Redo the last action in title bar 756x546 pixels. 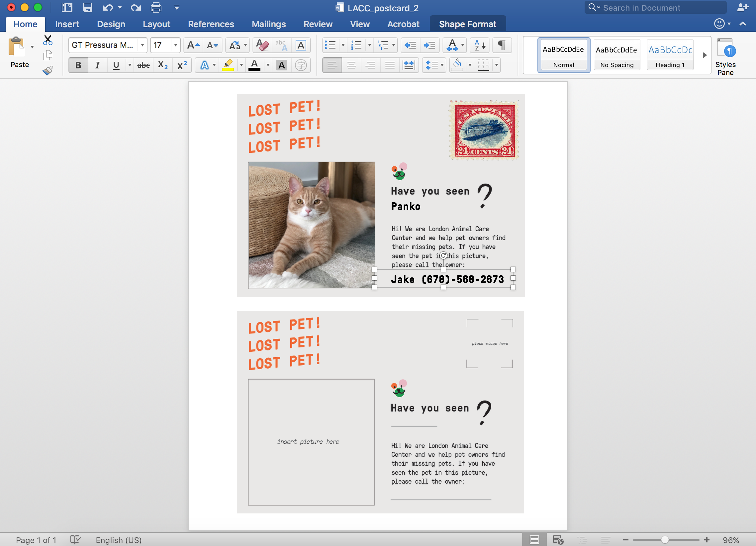click(136, 7)
